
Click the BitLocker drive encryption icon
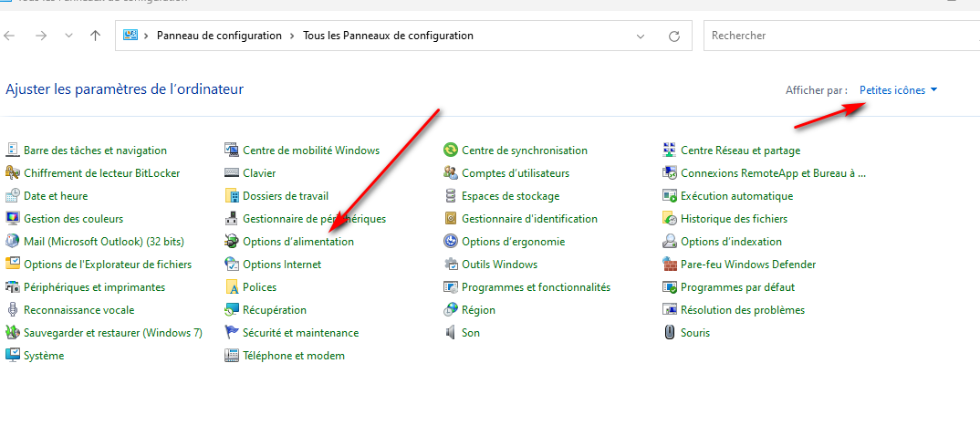click(13, 173)
